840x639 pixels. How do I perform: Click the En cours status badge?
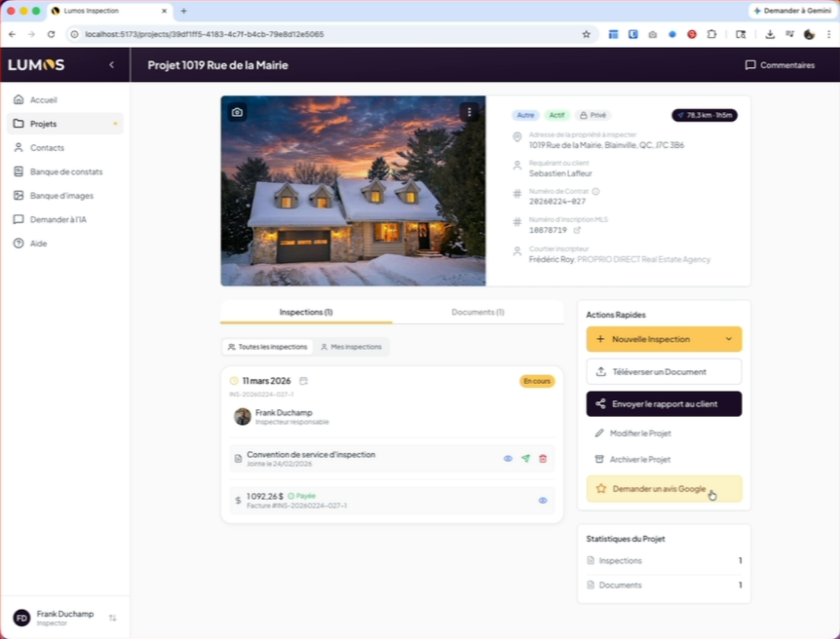pos(537,381)
